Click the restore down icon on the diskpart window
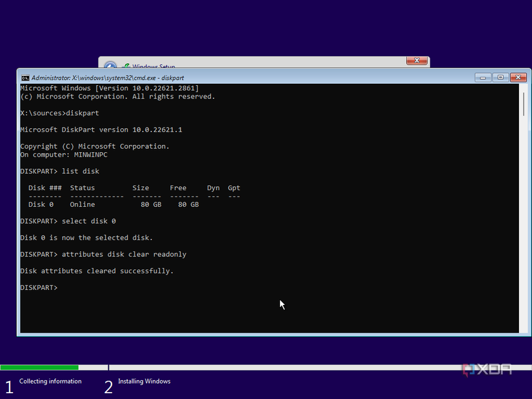This screenshot has height=399, width=532. [500, 77]
